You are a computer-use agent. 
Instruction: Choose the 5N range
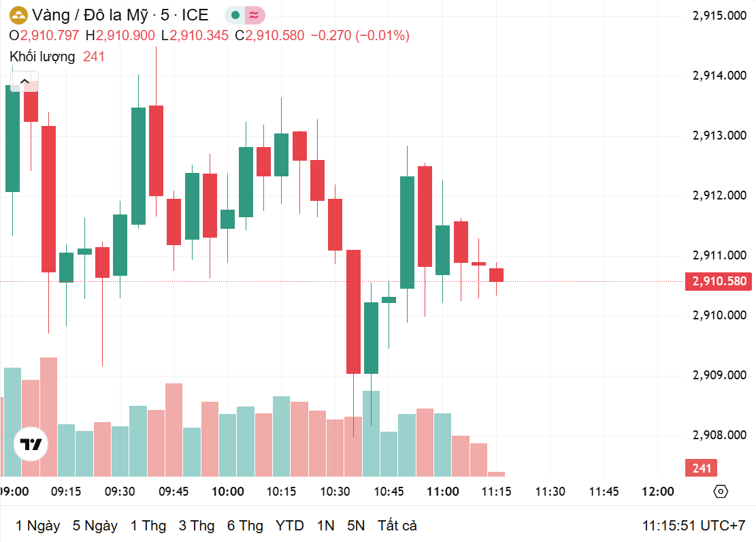pos(356,525)
